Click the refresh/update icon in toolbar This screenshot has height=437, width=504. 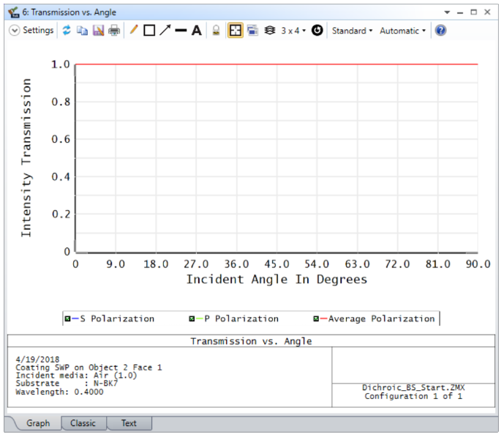click(x=66, y=31)
